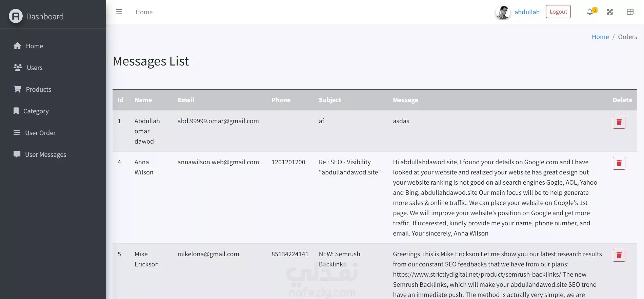Click the Phone column header

[x=281, y=100]
